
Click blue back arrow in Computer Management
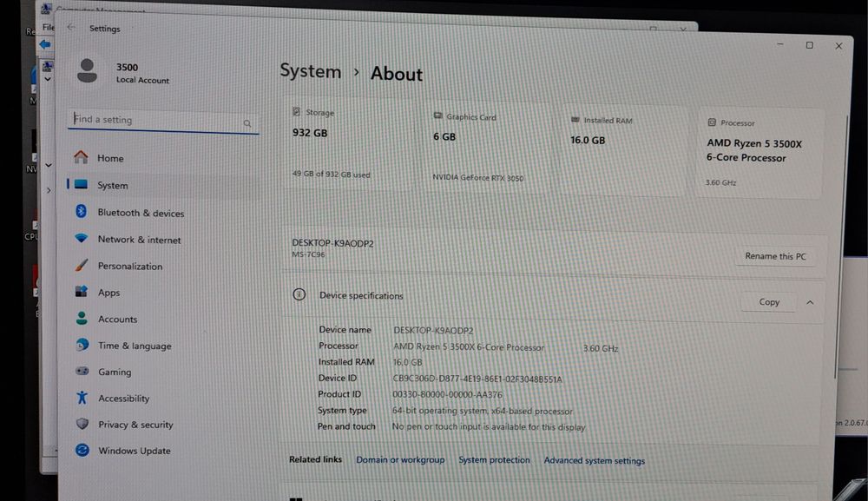pos(45,43)
